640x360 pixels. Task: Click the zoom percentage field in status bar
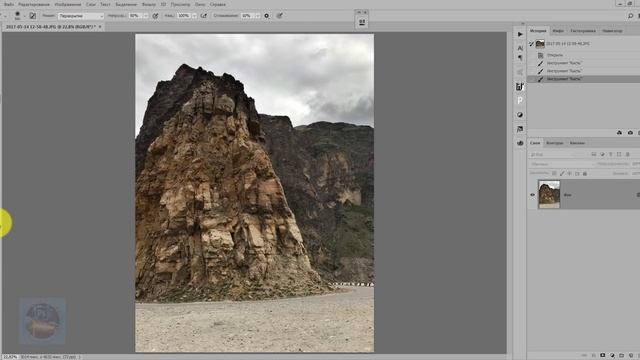[10, 357]
